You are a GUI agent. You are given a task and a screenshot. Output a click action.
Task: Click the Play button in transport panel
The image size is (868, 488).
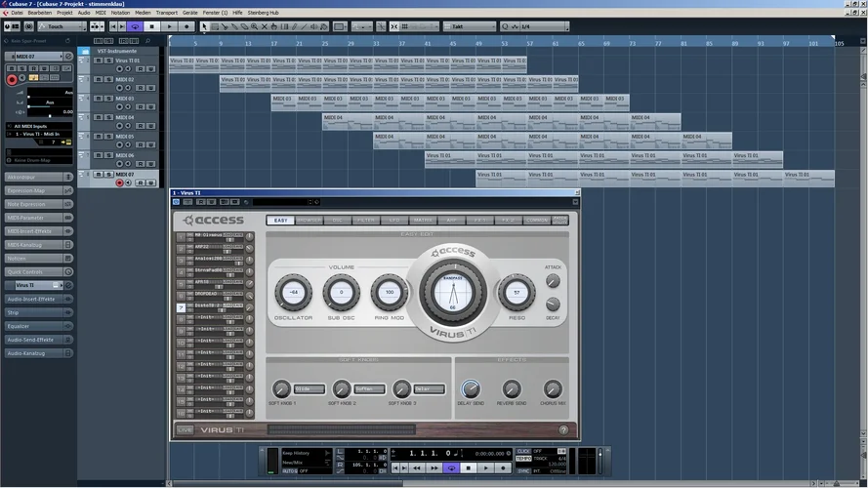485,468
